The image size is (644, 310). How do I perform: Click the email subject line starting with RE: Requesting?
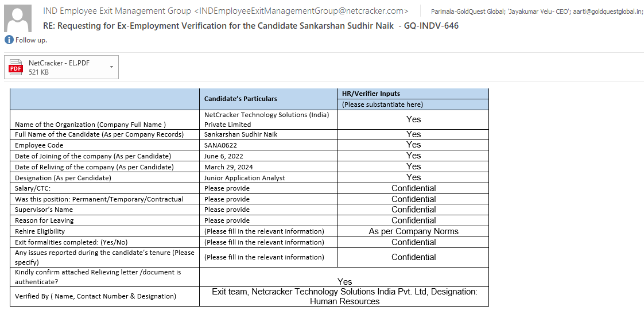pyautogui.click(x=251, y=26)
